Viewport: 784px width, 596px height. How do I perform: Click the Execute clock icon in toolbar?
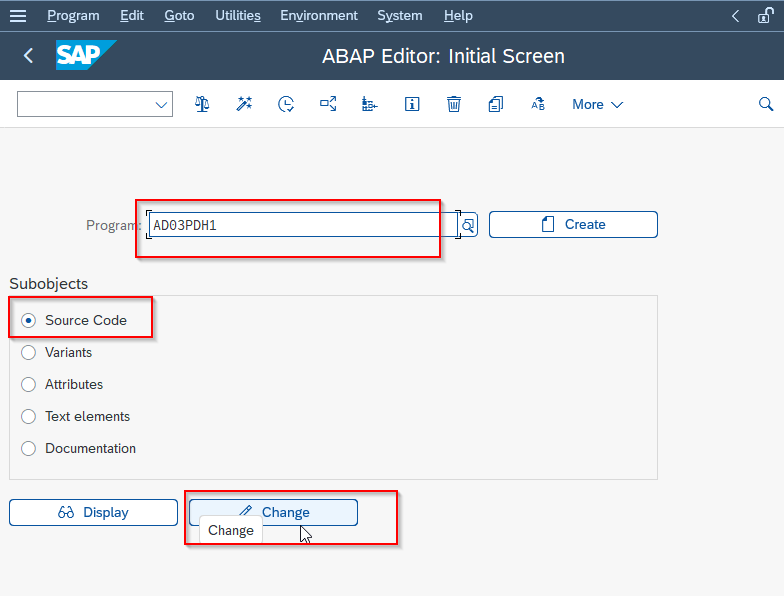coord(286,104)
